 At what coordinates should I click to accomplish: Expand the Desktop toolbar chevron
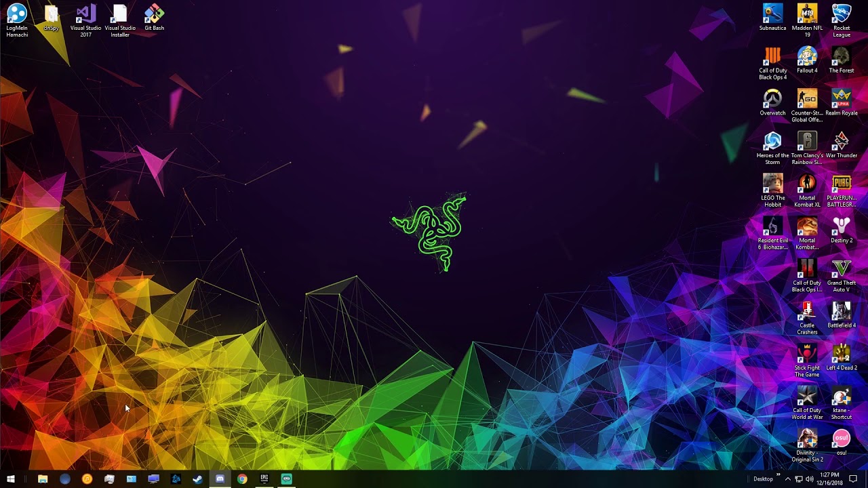(778, 476)
